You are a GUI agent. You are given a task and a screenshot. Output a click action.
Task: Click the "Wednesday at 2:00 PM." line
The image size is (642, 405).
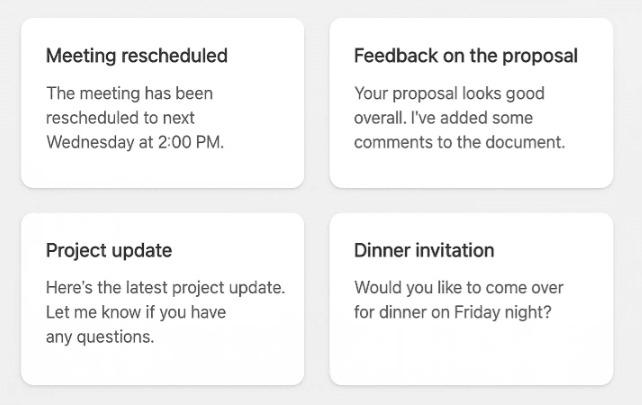tap(135, 142)
